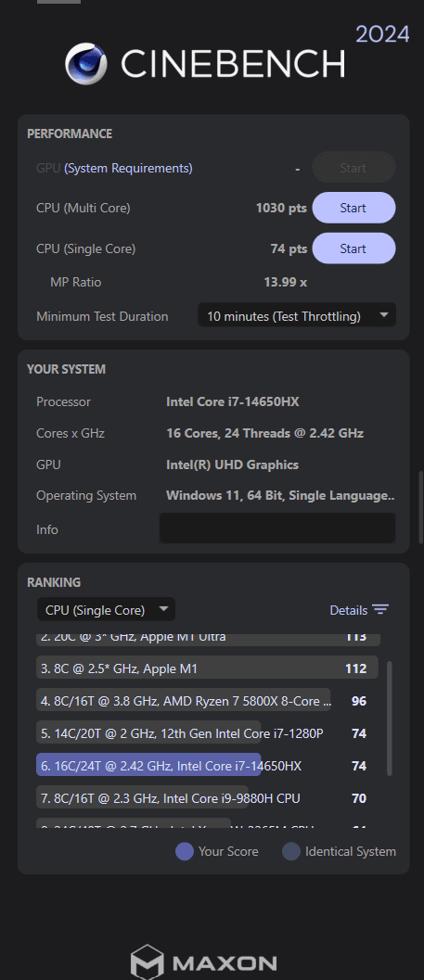This screenshot has width=424, height=980.
Task: Click the 2024 version label
Action: (383, 33)
